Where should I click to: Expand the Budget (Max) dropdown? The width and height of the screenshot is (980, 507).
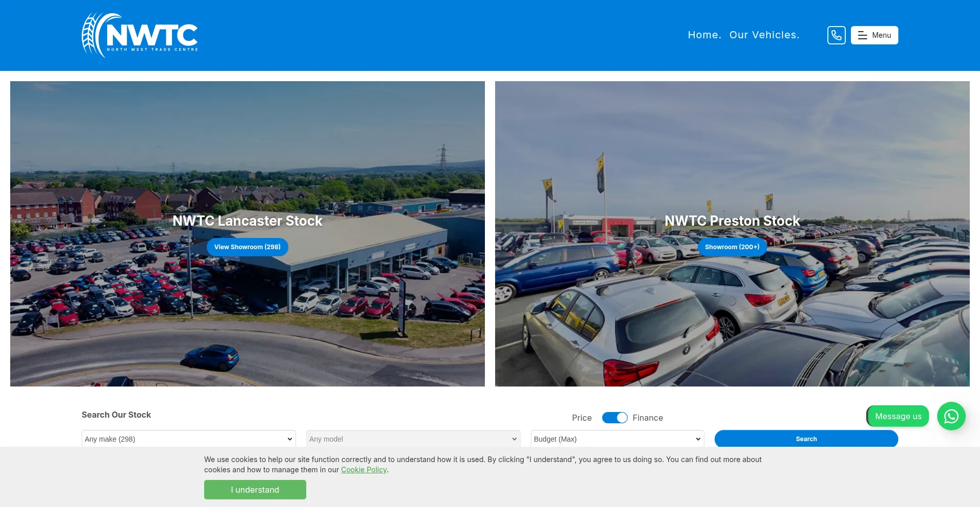pyautogui.click(x=618, y=439)
